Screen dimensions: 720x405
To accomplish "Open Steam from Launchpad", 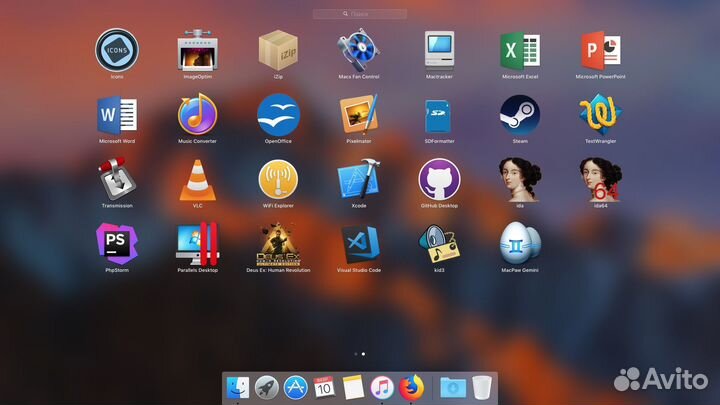I will pyautogui.click(x=520, y=114).
